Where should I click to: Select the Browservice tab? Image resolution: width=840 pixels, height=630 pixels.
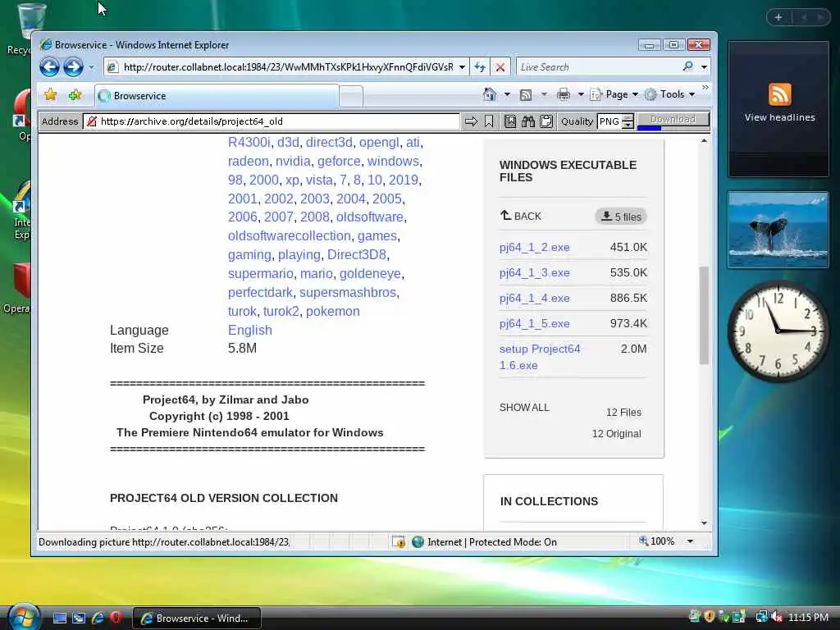tap(217, 96)
